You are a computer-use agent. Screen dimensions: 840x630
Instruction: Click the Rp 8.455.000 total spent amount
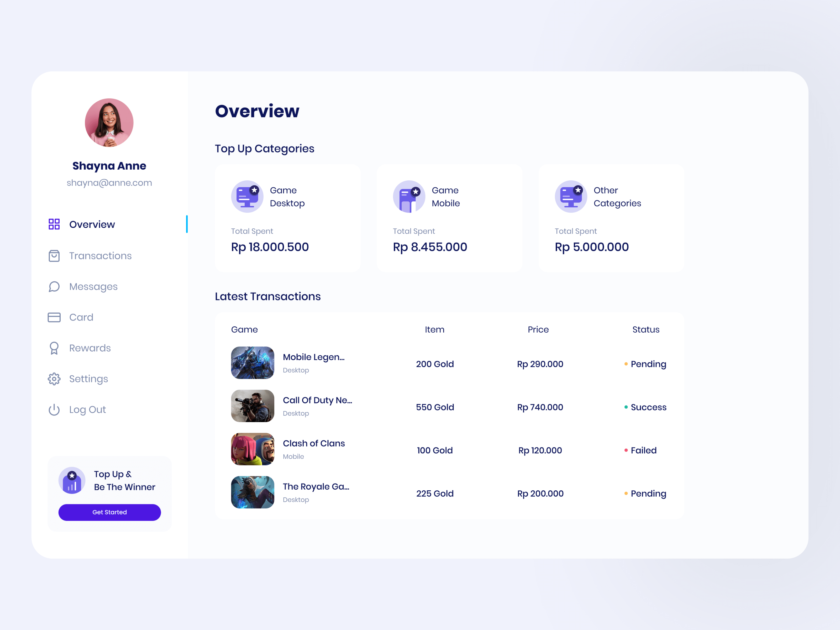pyautogui.click(x=430, y=247)
